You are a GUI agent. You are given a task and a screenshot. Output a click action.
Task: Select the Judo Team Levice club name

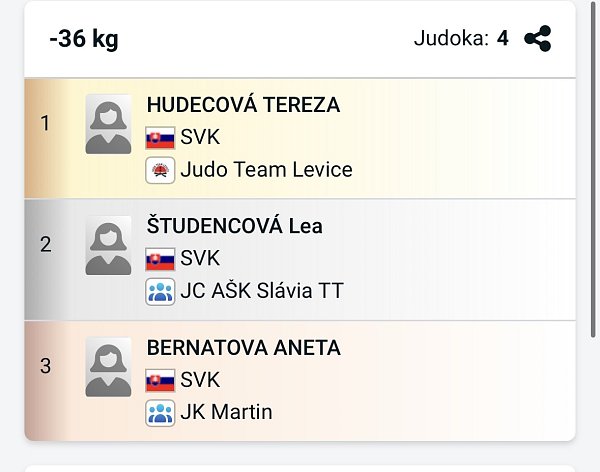point(266,170)
